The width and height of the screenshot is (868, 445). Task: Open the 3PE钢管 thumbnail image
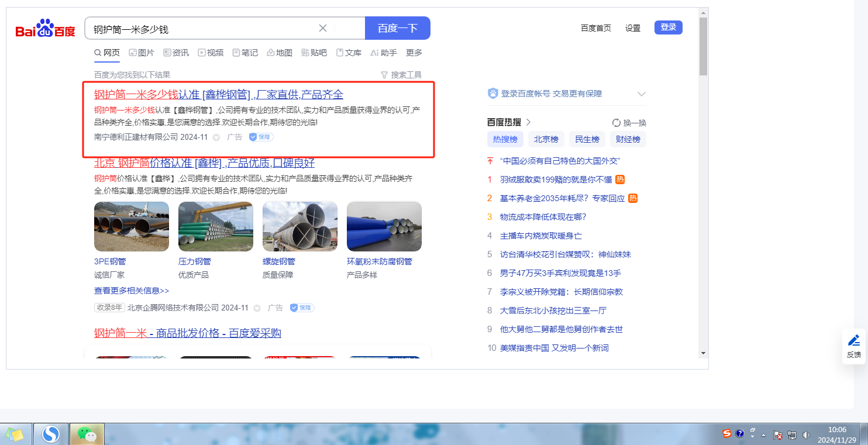(x=132, y=226)
